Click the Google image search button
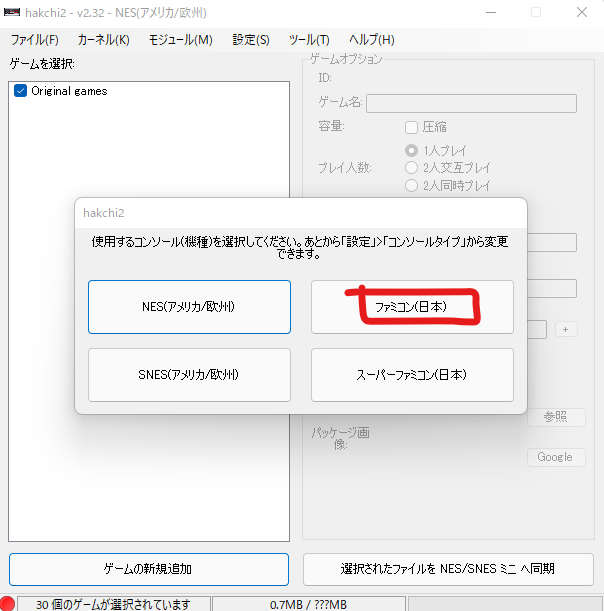The image size is (604, 611). point(556,457)
